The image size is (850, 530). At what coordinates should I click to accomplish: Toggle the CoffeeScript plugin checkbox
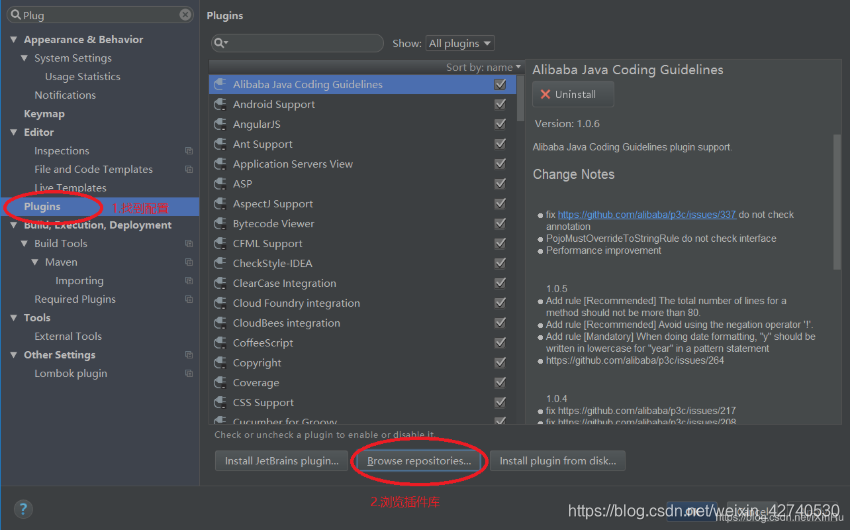(x=500, y=342)
